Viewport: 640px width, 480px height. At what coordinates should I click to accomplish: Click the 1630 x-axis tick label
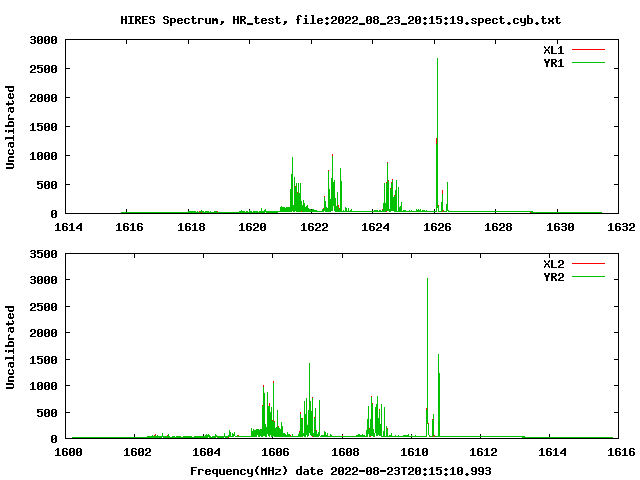560,227
